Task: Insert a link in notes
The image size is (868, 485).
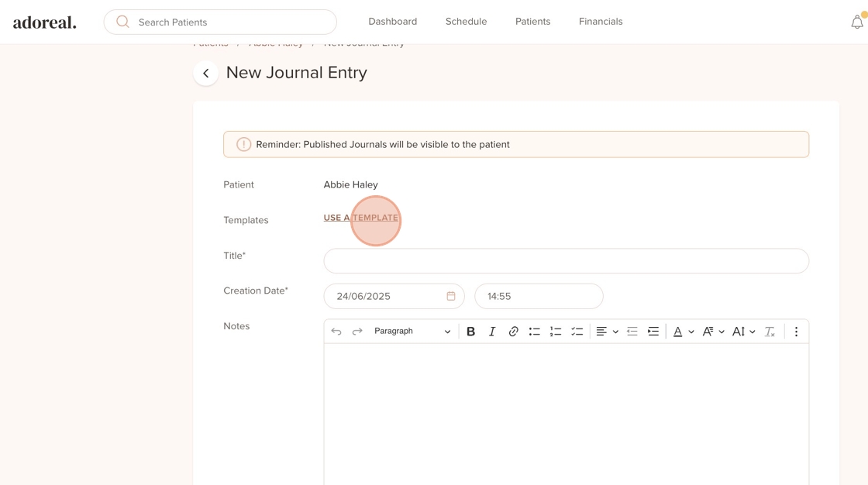Action: coord(513,332)
